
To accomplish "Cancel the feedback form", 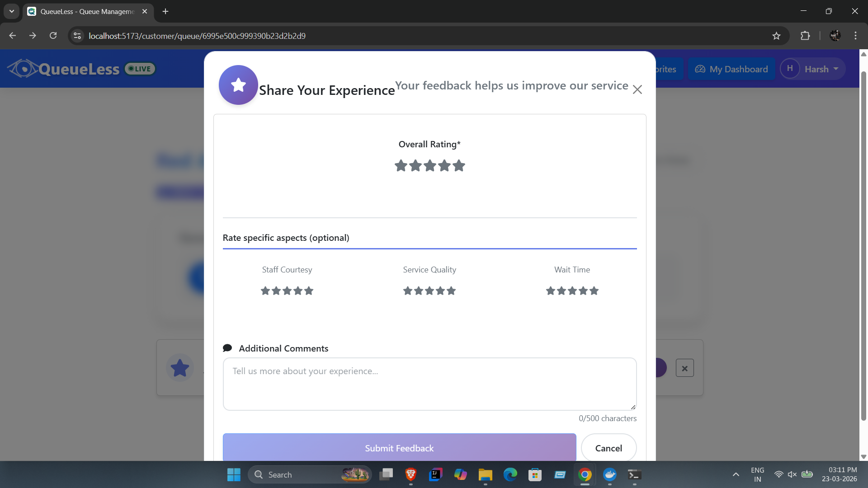I will pyautogui.click(x=609, y=448).
